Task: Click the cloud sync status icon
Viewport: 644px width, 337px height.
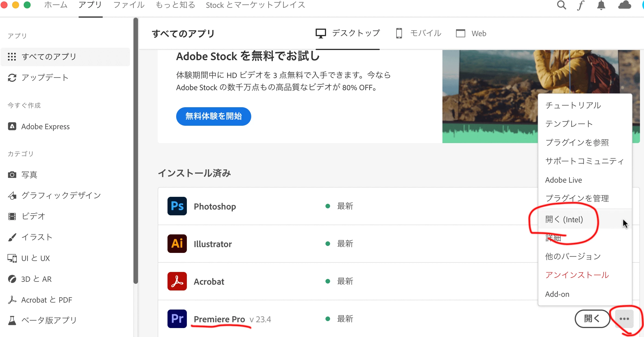Action: (x=624, y=5)
